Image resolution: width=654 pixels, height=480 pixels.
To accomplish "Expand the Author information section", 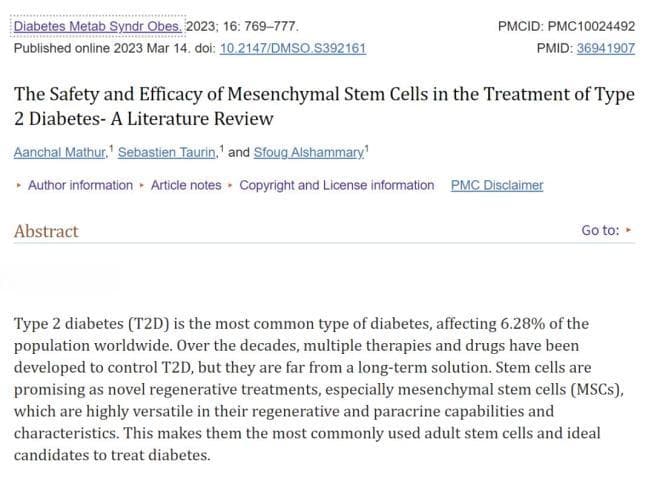I will (x=80, y=185).
